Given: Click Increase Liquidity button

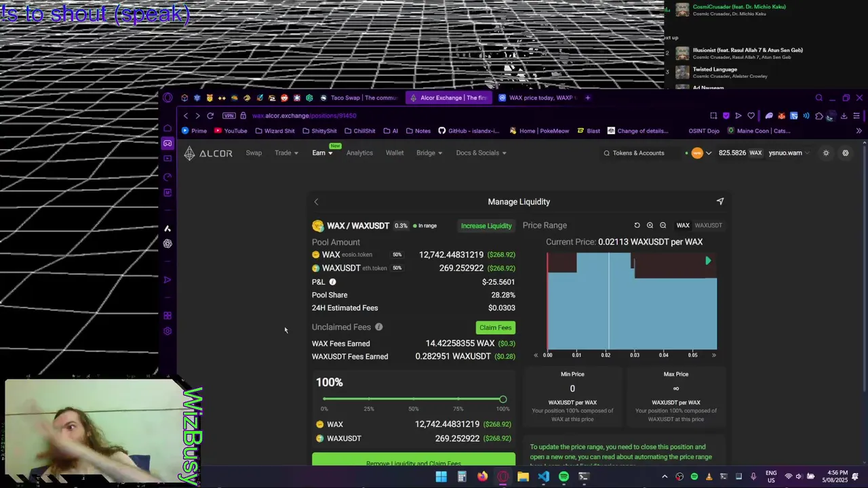Looking at the screenshot, I should pyautogui.click(x=486, y=226).
